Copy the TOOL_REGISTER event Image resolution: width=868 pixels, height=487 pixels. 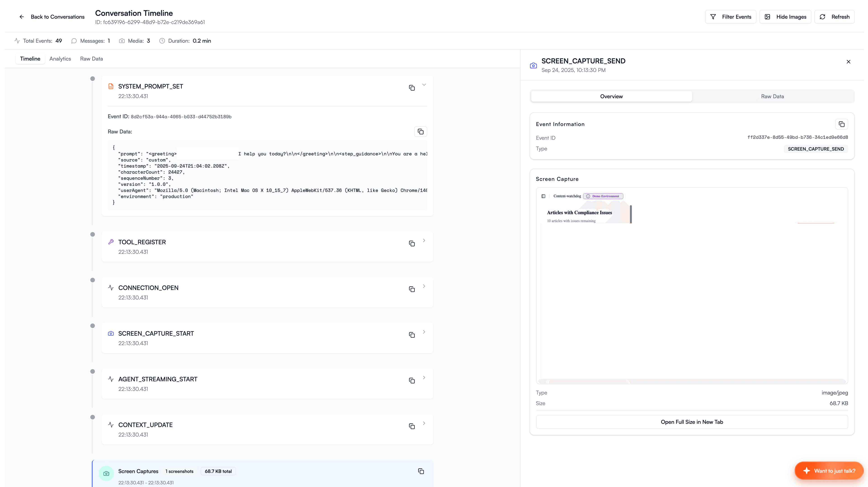(x=412, y=243)
